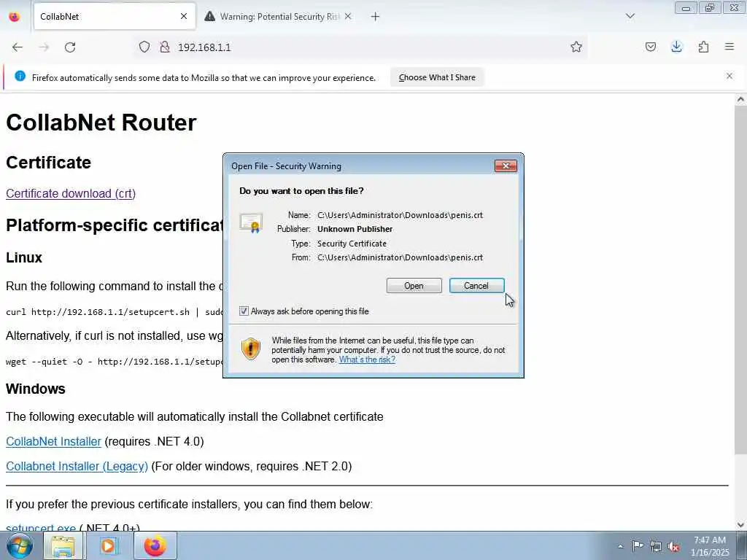This screenshot has width=747, height=560.
Task: Open the Collabnet Installer (Legacy) link
Action: click(77, 466)
